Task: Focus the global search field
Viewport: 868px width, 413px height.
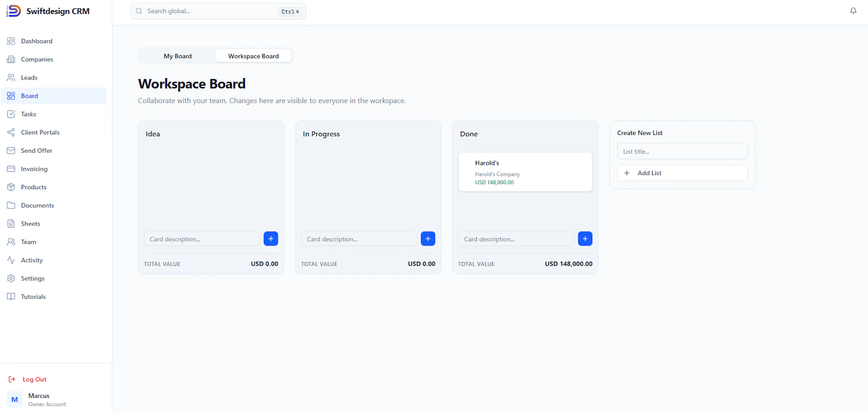Action: tap(218, 11)
